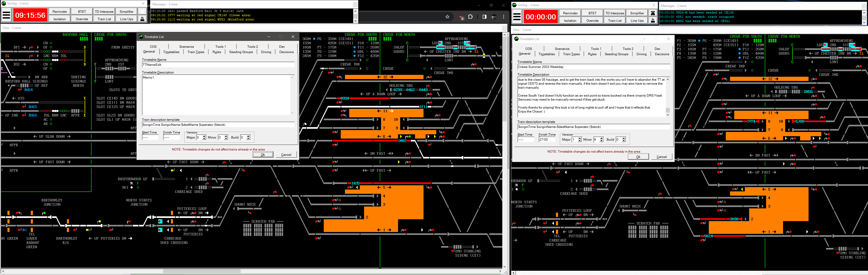Toggle browser side panel icon

point(484,17)
